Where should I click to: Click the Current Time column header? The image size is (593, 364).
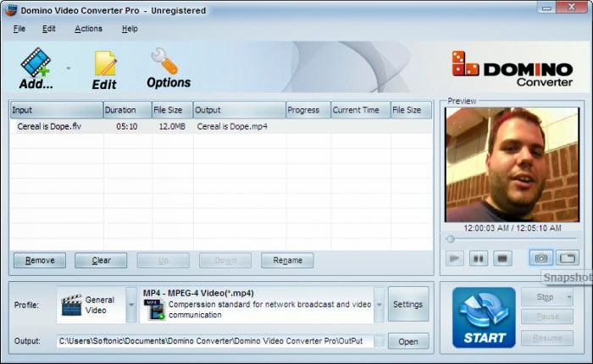click(x=361, y=110)
